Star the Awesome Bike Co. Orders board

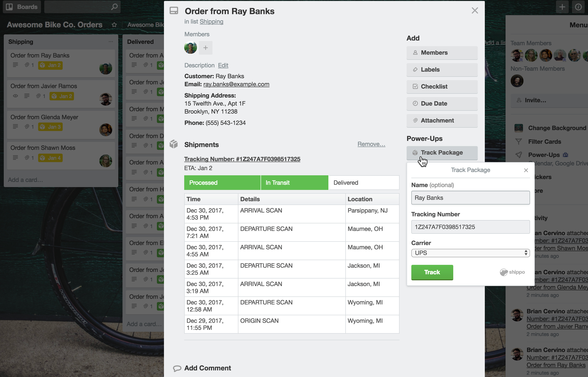114,25
